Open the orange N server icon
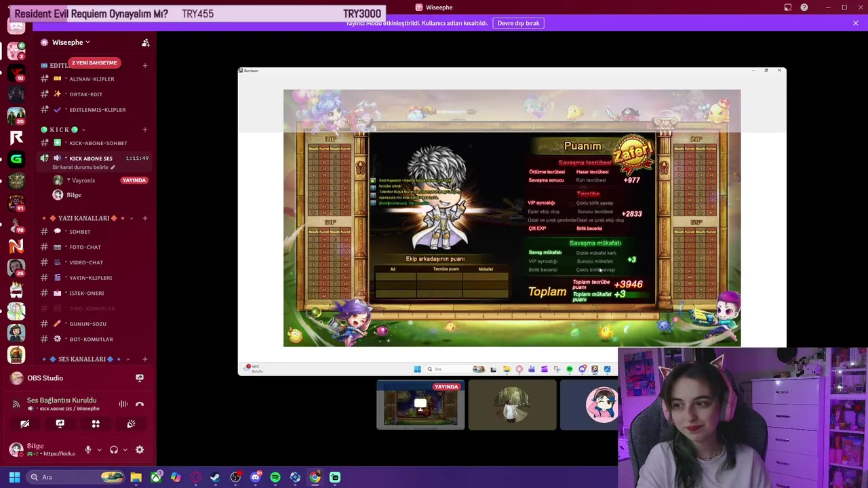Image resolution: width=868 pixels, height=488 pixels. (x=16, y=246)
